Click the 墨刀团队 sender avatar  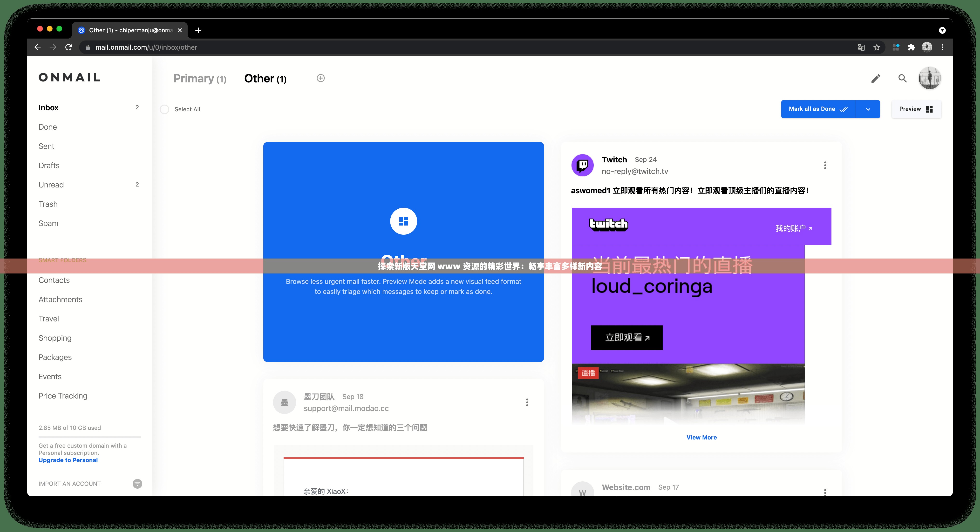285,402
